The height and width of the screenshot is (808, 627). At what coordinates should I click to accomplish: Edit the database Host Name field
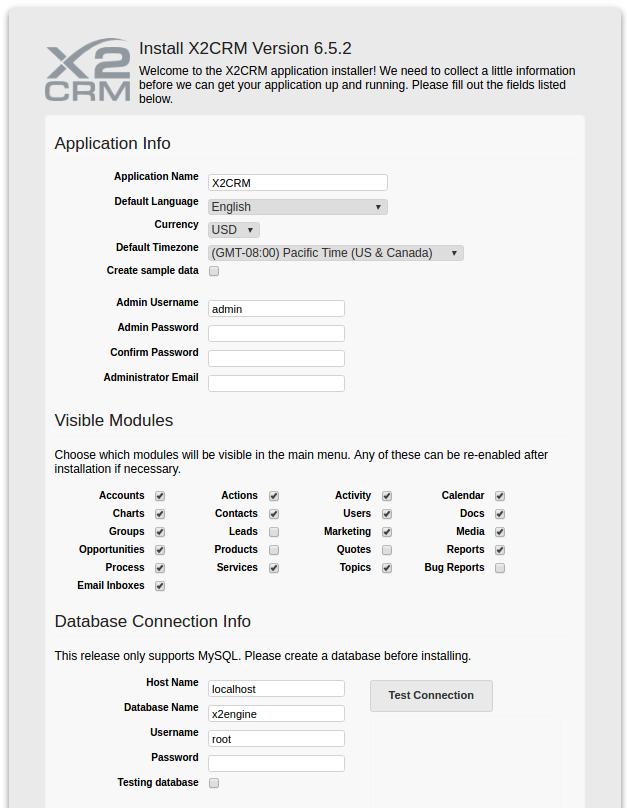(276, 688)
